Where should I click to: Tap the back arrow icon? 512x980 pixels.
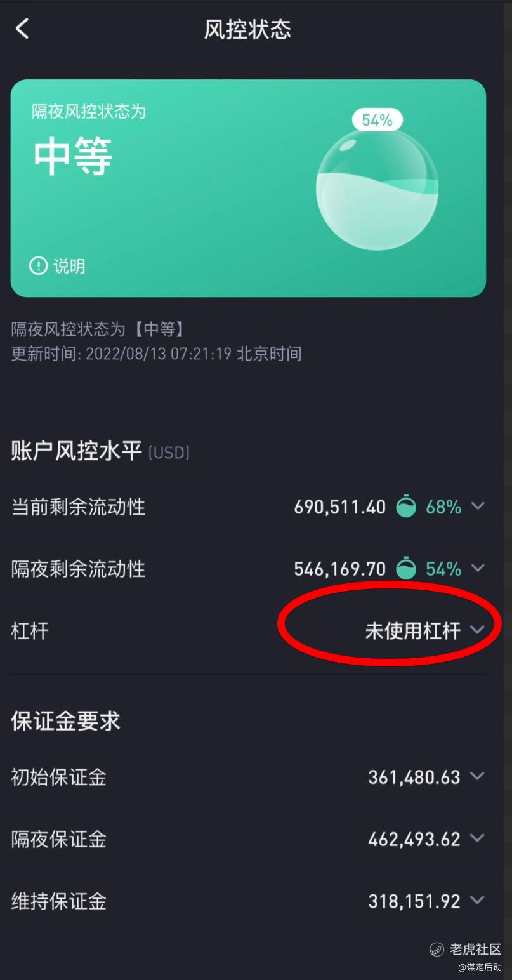pos(22,29)
